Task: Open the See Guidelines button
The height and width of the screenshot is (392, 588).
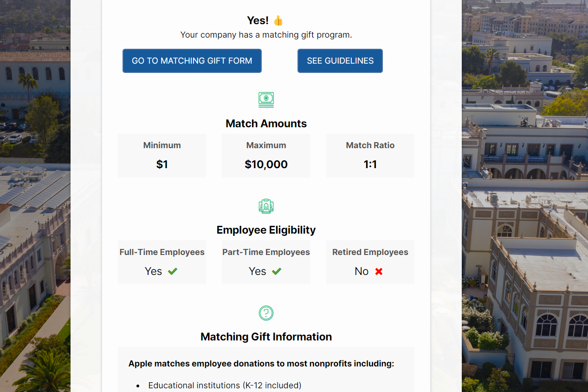Action: coord(340,61)
